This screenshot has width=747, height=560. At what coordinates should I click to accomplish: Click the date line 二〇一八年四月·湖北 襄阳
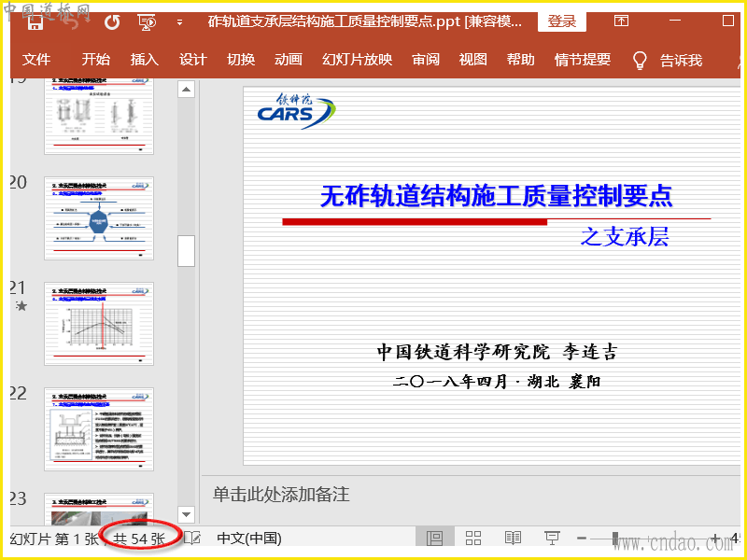pyautogui.click(x=497, y=382)
